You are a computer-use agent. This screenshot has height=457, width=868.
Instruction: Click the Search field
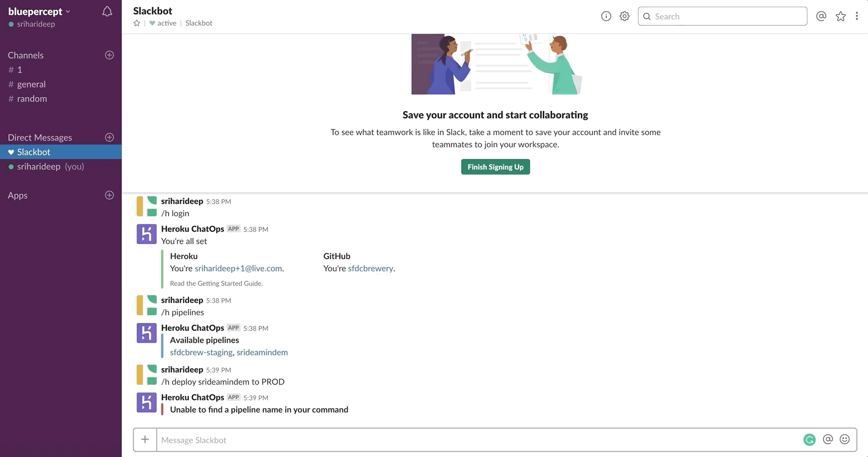click(x=722, y=16)
